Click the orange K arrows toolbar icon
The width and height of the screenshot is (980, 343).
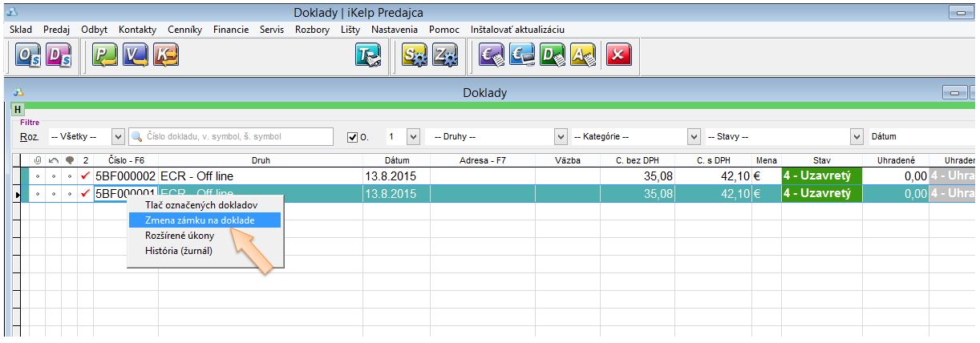pos(165,56)
